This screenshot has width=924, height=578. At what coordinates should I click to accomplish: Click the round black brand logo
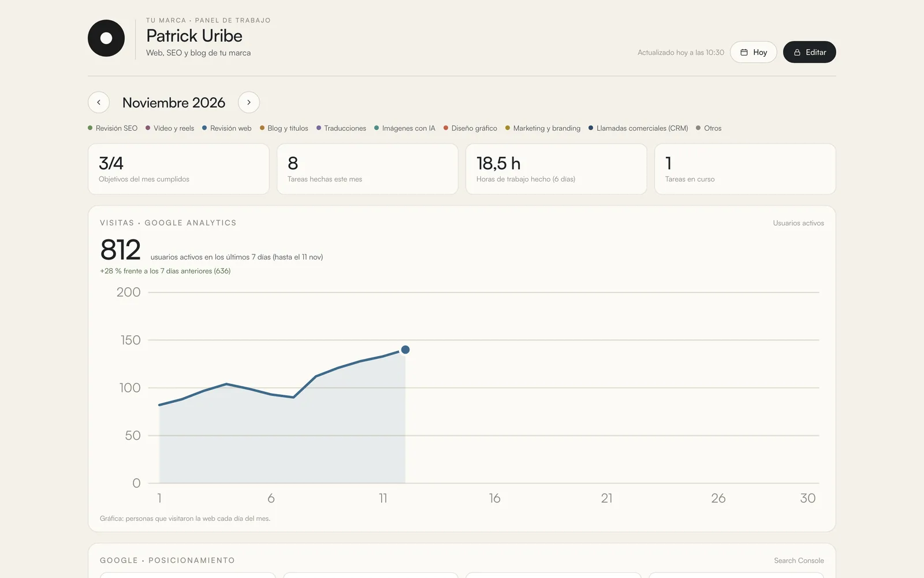(x=106, y=38)
